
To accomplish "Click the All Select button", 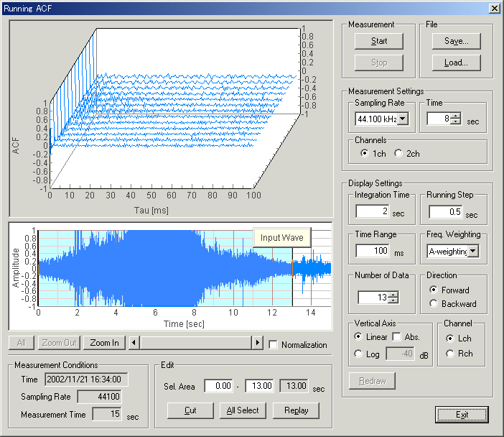I will coord(243,410).
